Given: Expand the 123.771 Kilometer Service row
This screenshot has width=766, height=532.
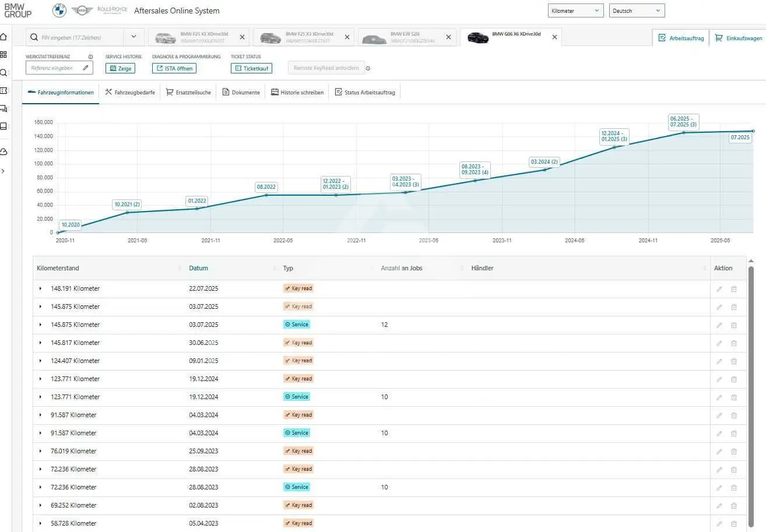Looking at the screenshot, I should (40, 397).
